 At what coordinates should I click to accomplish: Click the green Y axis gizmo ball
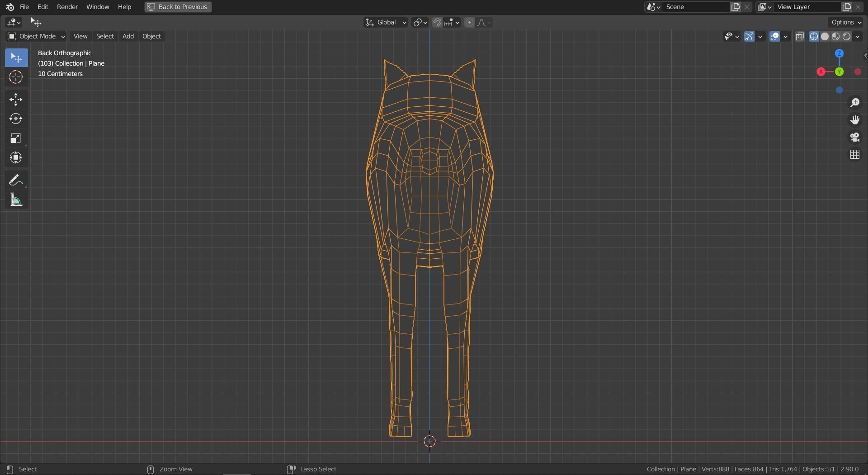(x=840, y=72)
